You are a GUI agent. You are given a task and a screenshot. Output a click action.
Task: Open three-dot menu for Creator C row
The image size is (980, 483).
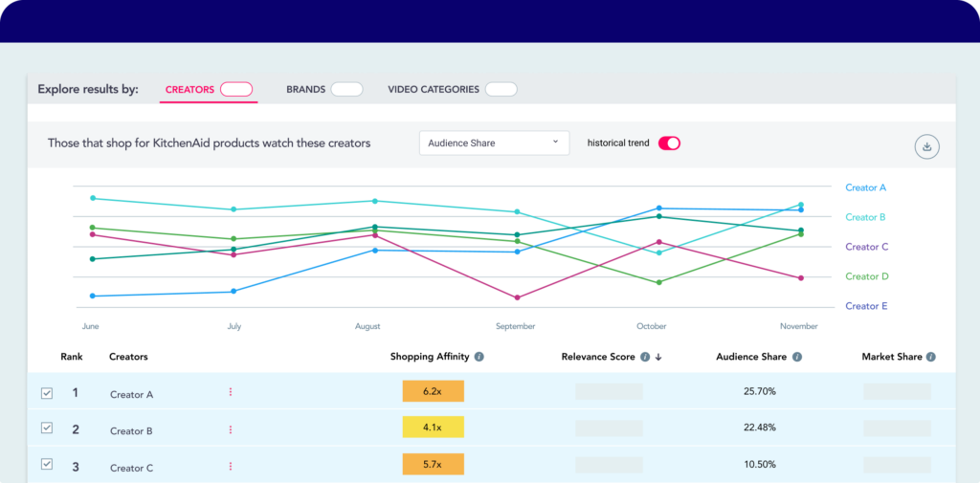click(x=231, y=467)
